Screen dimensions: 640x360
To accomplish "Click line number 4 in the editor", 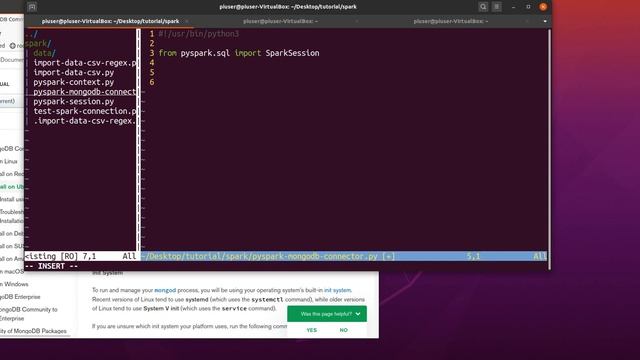I will point(152,63).
